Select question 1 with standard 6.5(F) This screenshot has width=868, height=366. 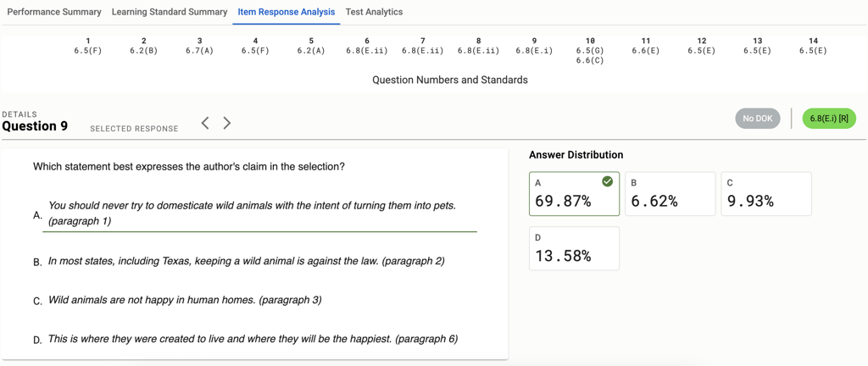pyautogui.click(x=88, y=46)
